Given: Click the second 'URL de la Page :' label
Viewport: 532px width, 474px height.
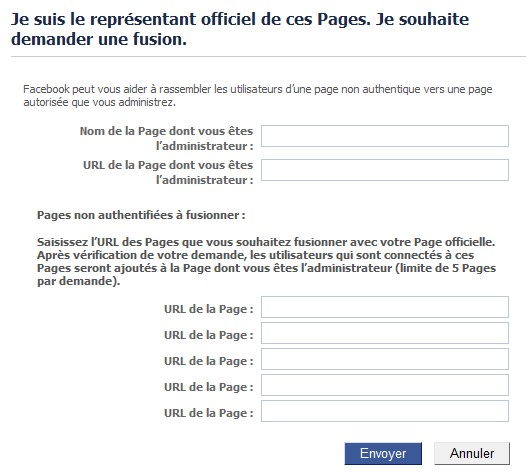Looking at the screenshot, I should click(x=209, y=335).
